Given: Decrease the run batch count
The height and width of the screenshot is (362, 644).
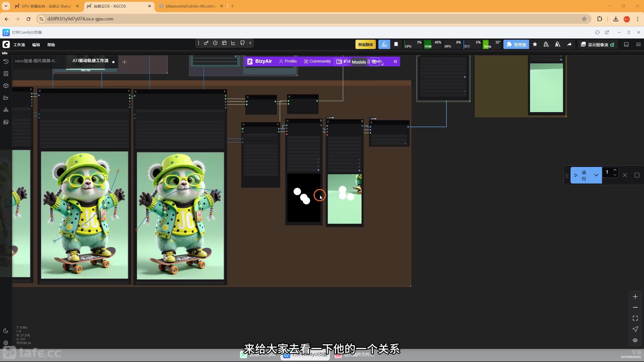Looking at the screenshot, I should tap(615, 175).
